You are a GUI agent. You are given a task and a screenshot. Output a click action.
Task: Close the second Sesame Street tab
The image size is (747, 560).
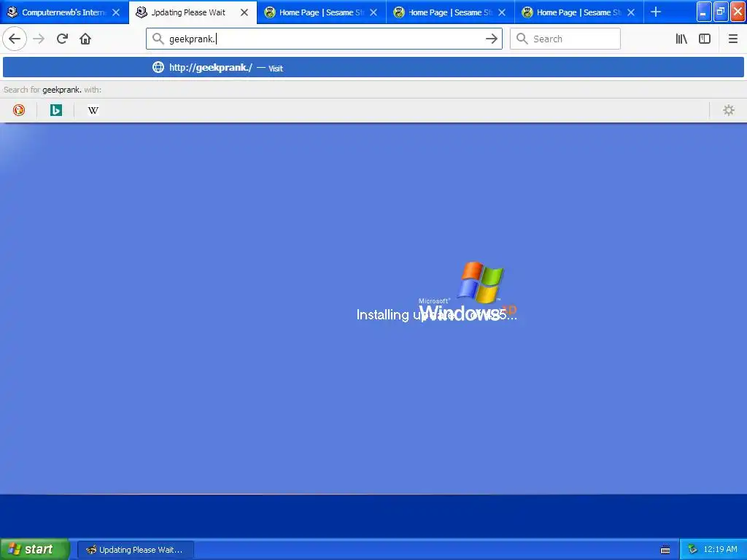point(502,12)
